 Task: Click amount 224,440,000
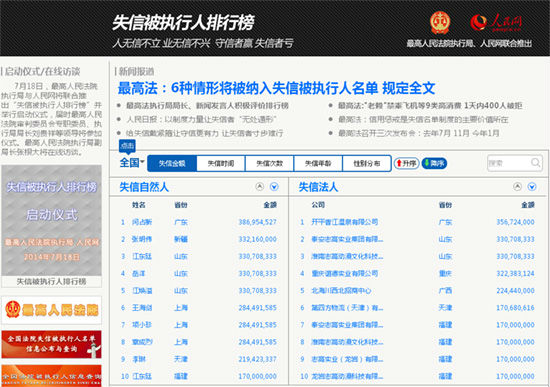pos(515,291)
